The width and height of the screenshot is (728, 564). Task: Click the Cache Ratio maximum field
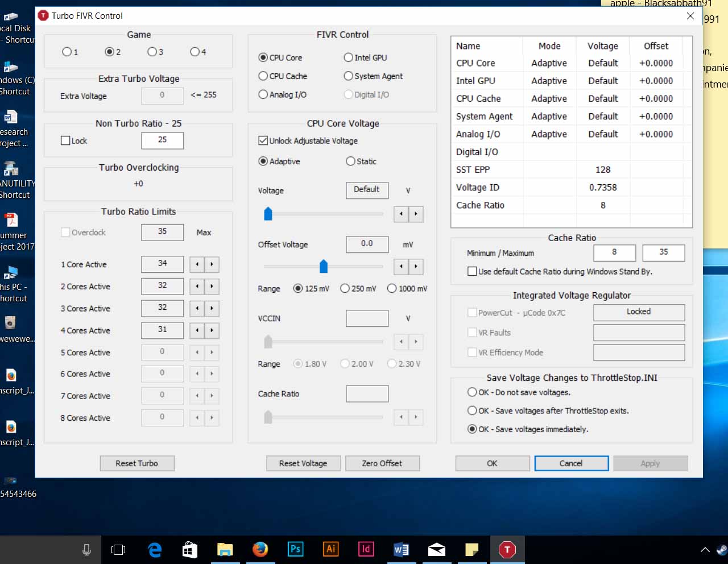coord(663,252)
